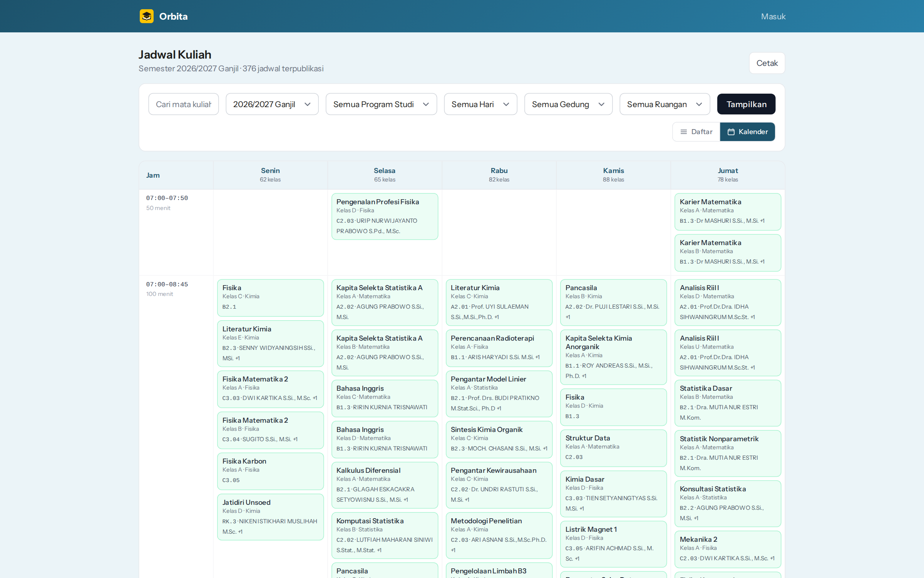Open Bahasa Inggris Kelas C card
The image size is (924, 578).
385,398
